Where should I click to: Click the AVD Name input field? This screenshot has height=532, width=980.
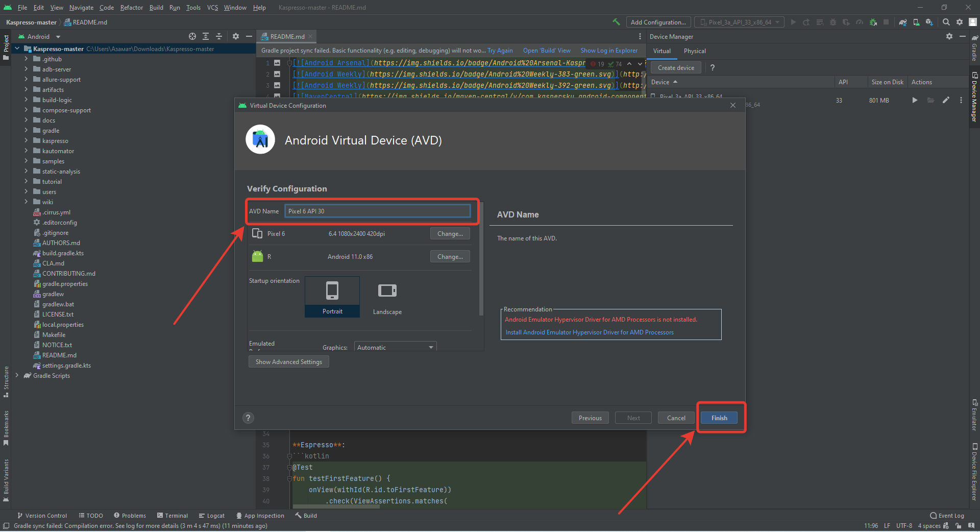pos(377,211)
